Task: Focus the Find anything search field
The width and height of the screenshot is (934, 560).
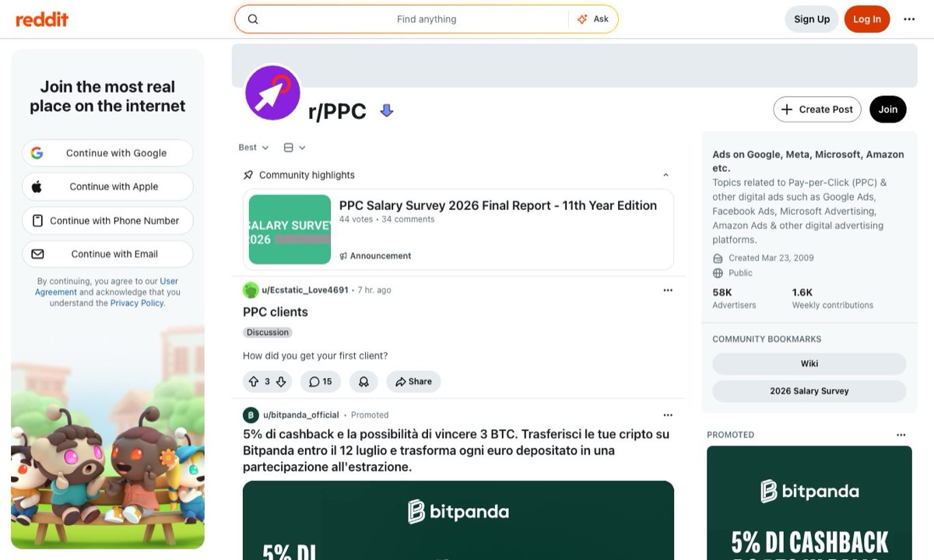Action: pyautogui.click(x=427, y=19)
